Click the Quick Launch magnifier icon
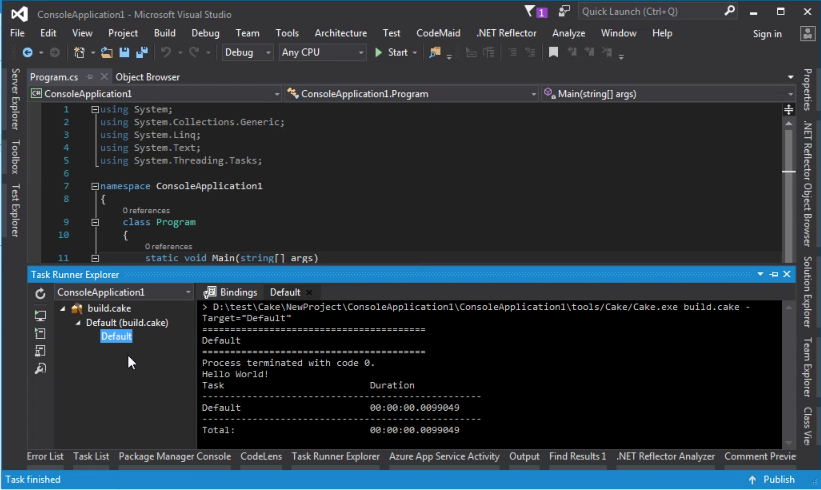This screenshot has width=821, height=490. click(x=729, y=11)
